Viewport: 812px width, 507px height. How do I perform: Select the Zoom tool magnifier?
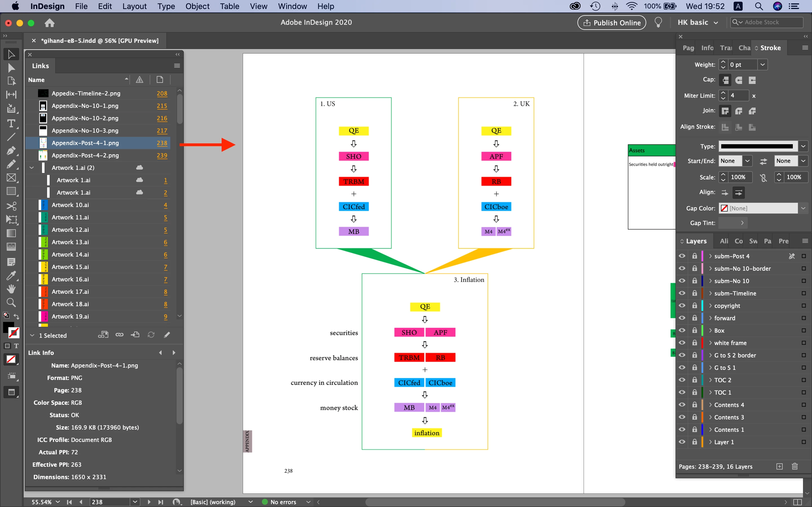(x=11, y=303)
